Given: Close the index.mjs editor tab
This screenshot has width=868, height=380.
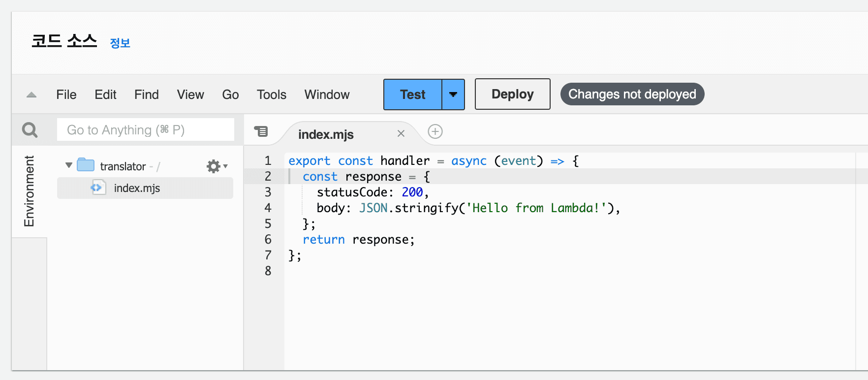Looking at the screenshot, I should [401, 133].
